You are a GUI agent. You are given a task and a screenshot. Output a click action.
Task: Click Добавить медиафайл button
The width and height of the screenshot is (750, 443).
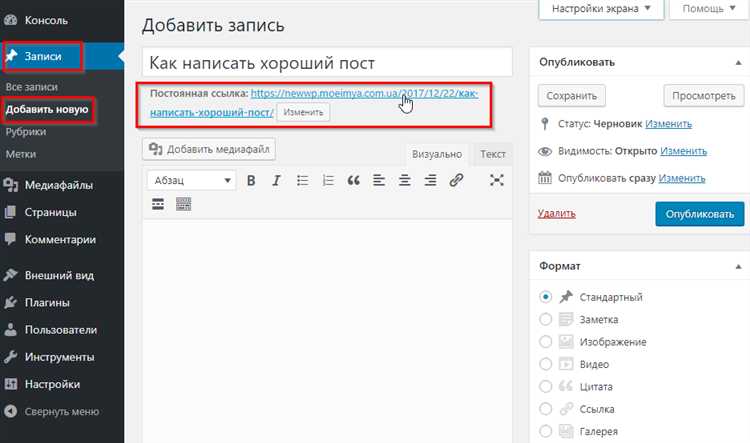tap(209, 149)
